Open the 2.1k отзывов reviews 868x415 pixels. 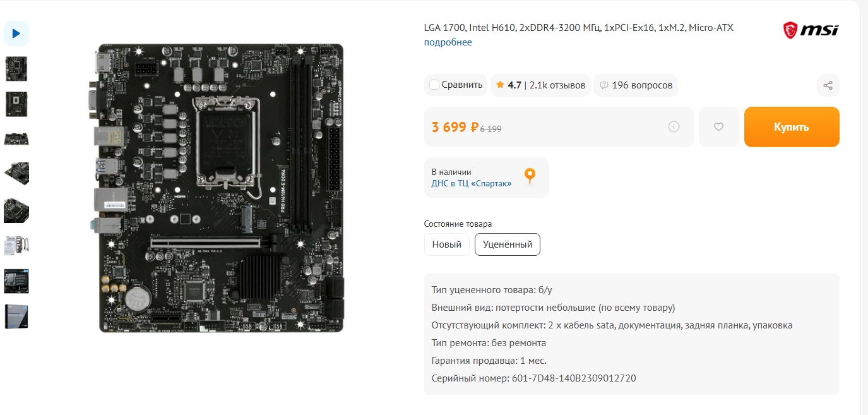(x=557, y=85)
